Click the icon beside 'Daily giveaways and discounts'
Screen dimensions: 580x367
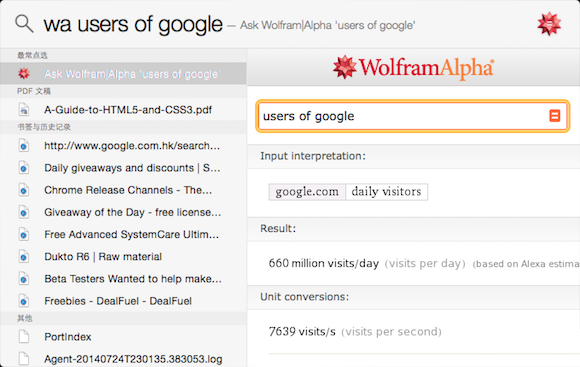[x=24, y=168]
